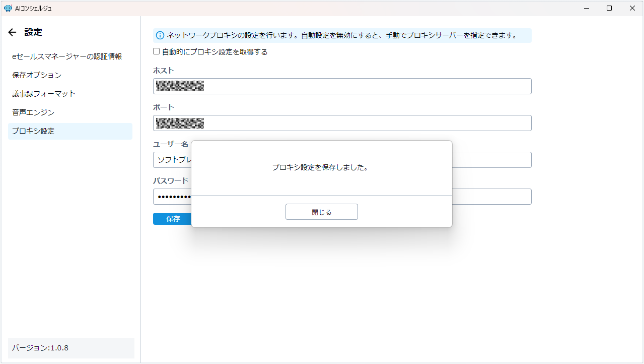Viewport: 644px width, 364px height.
Task: Click the バージョン:1.0.8 label
Action: [40, 348]
